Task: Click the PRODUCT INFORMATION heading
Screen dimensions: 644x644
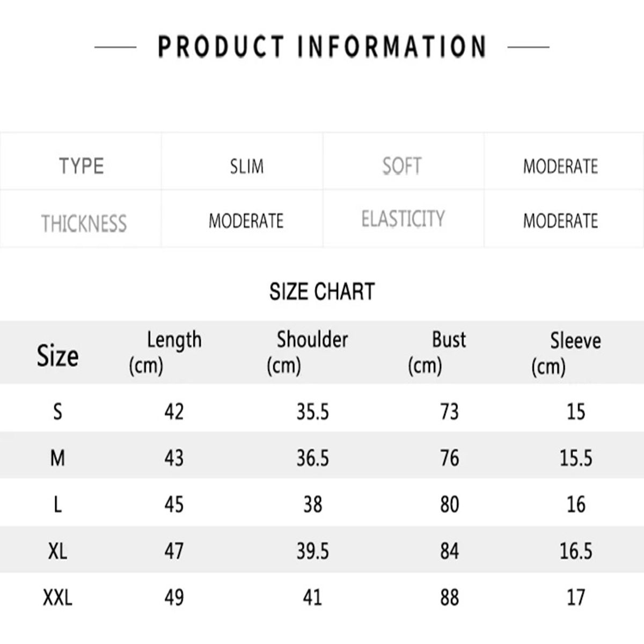Action: pyautogui.click(x=322, y=47)
